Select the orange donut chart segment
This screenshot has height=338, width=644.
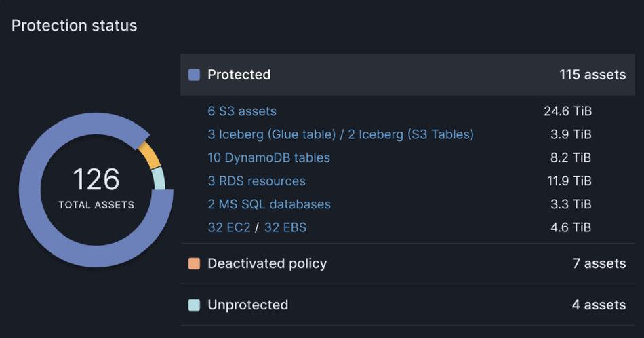pos(150,154)
